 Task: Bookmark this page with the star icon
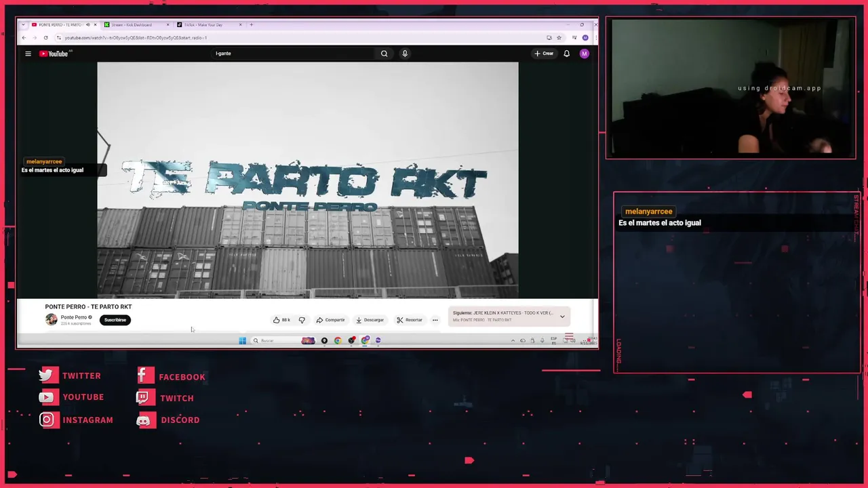coord(559,38)
